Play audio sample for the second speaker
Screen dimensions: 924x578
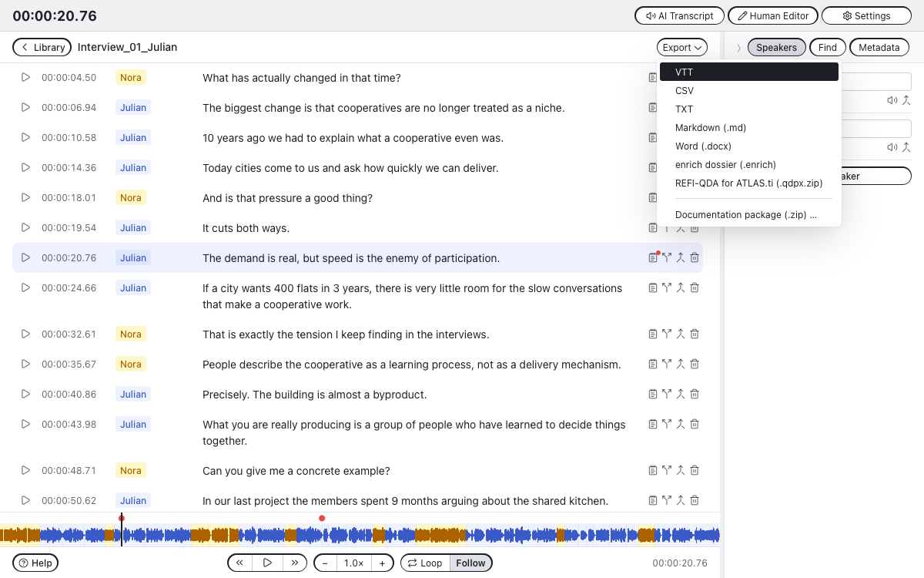click(892, 147)
